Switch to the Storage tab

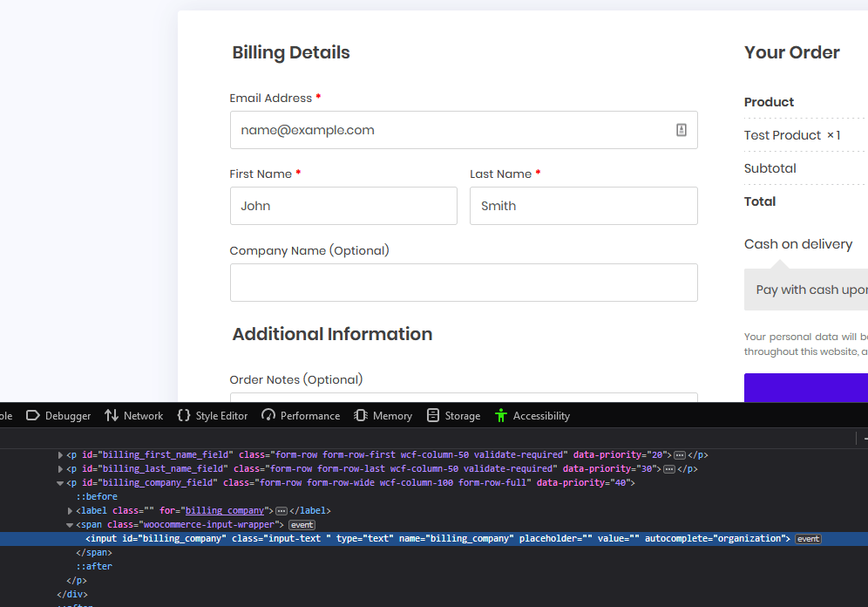454,415
